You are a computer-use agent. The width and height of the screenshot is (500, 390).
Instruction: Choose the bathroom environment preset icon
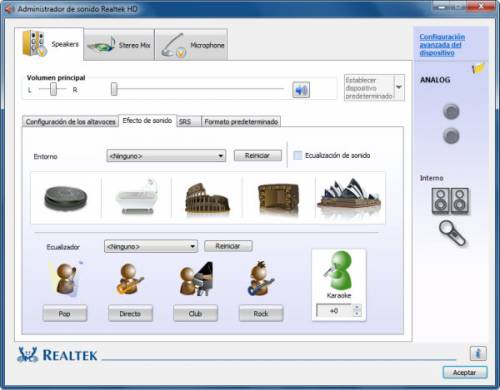pyautogui.click(x=137, y=197)
